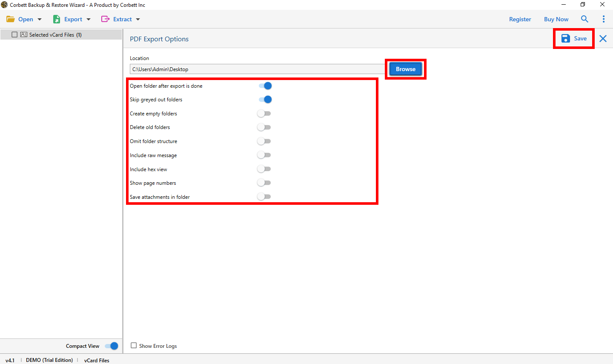The height and width of the screenshot is (364, 613).
Task: Expand the Open dropdown arrow
Action: pos(40,20)
